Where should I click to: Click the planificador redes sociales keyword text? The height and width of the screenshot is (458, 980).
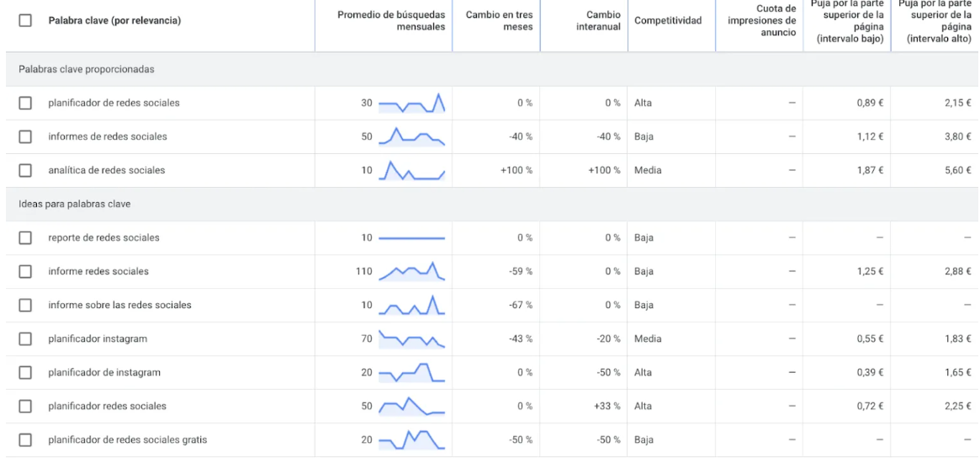point(108,406)
